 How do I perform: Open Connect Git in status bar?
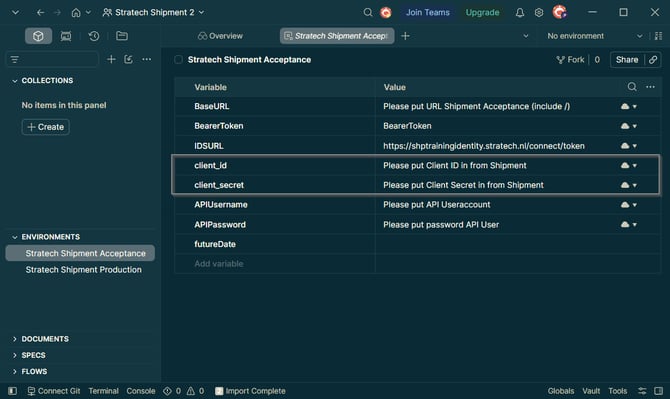[x=54, y=391]
